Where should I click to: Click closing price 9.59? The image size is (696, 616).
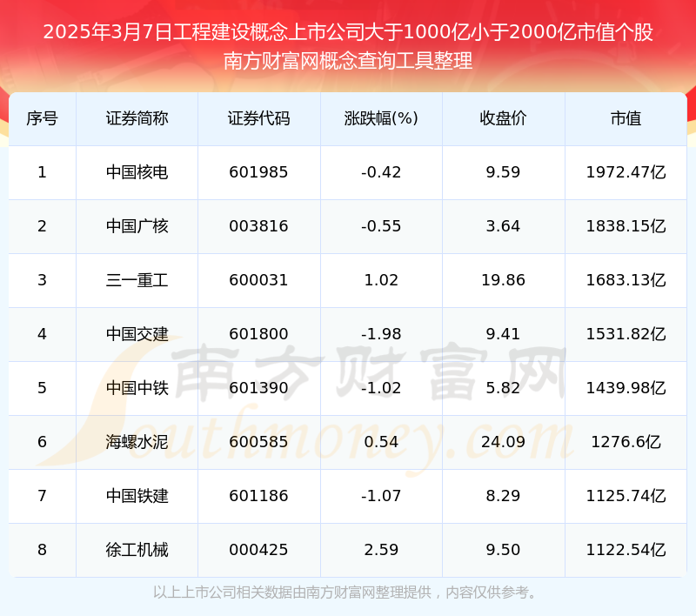(x=503, y=172)
